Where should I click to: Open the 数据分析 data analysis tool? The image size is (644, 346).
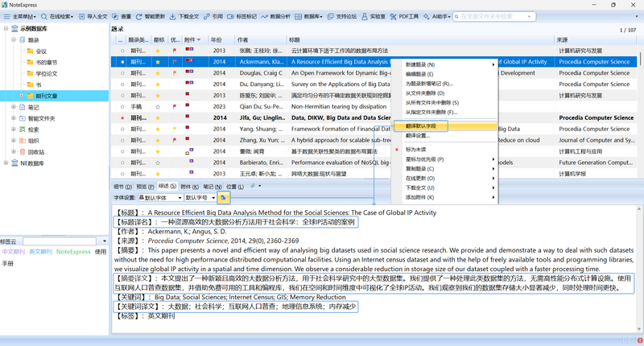[275, 16]
